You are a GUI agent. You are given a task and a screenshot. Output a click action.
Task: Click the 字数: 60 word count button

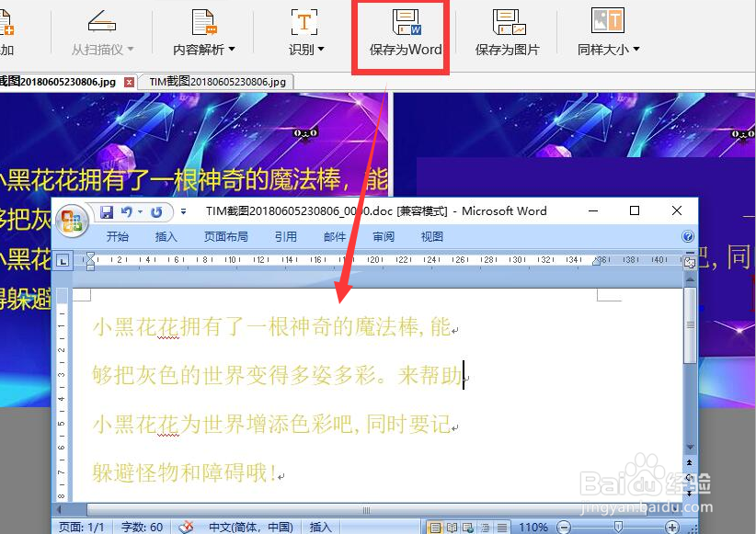143,526
